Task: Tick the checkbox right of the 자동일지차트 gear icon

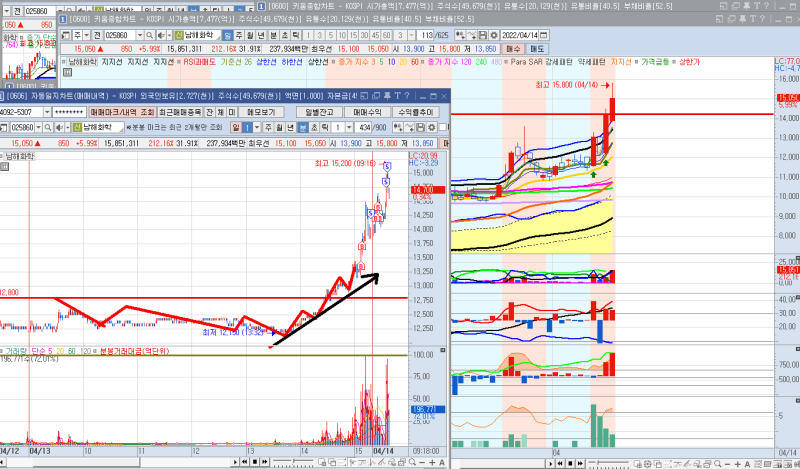Action: tap(442, 127)
